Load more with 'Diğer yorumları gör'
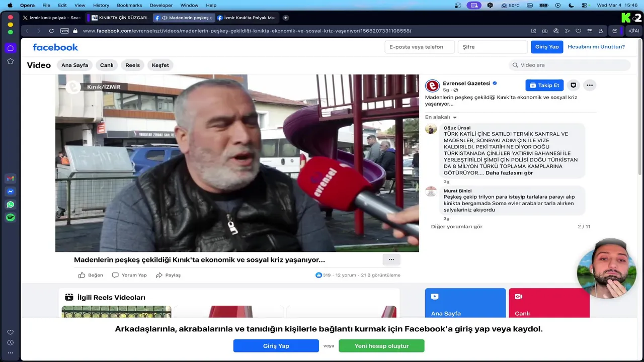 pyautogui.click(x=456, y=227)
